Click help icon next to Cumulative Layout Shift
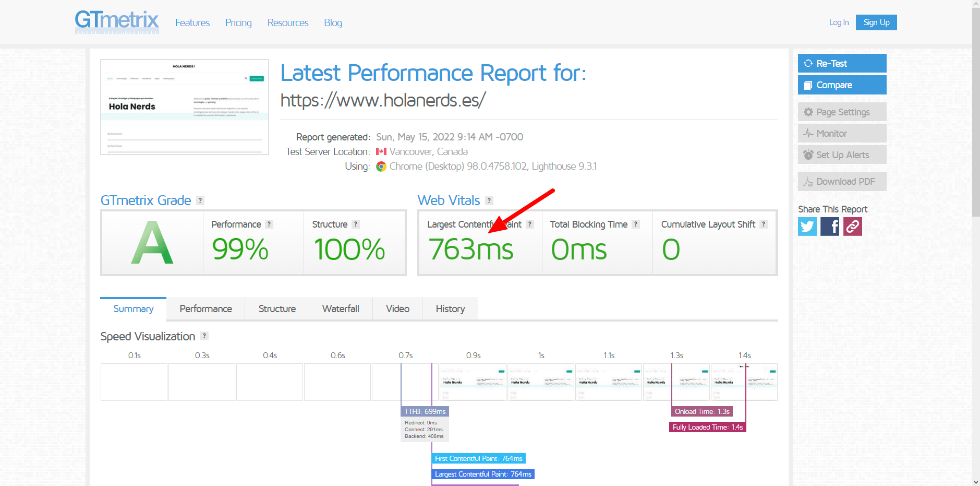The width and height of the screenshot is (980, 486). pos(764,224)
